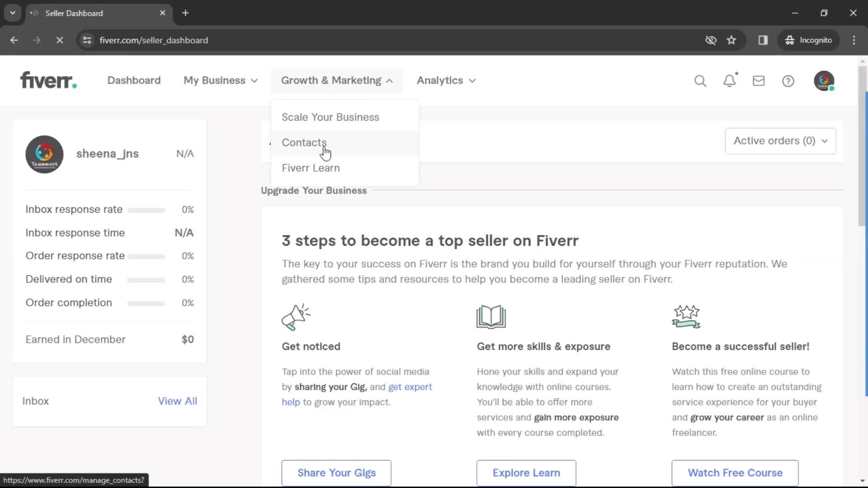Select the Fiverr Learn menu option
868x488 pixels.
point(311,168)
